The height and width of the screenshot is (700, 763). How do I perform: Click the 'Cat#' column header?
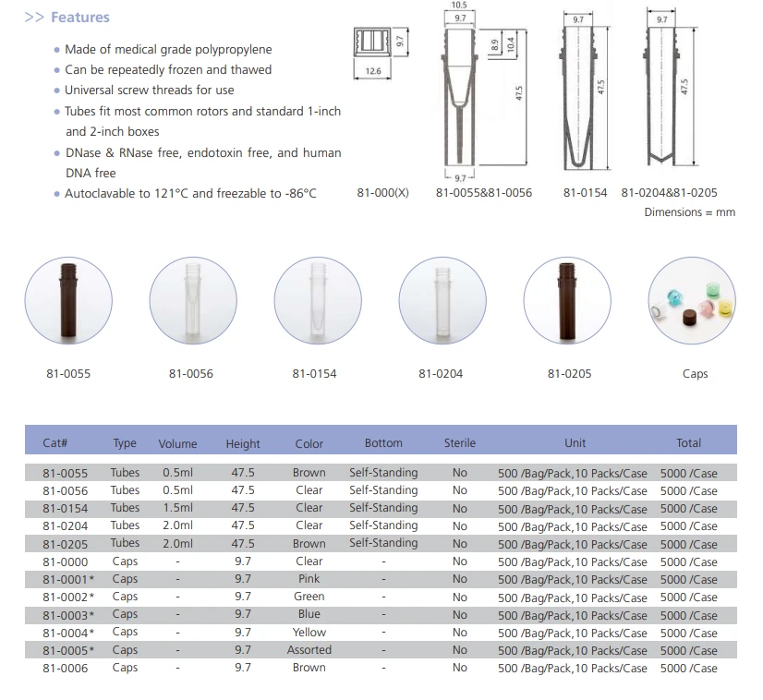click(x=55, y=442)
